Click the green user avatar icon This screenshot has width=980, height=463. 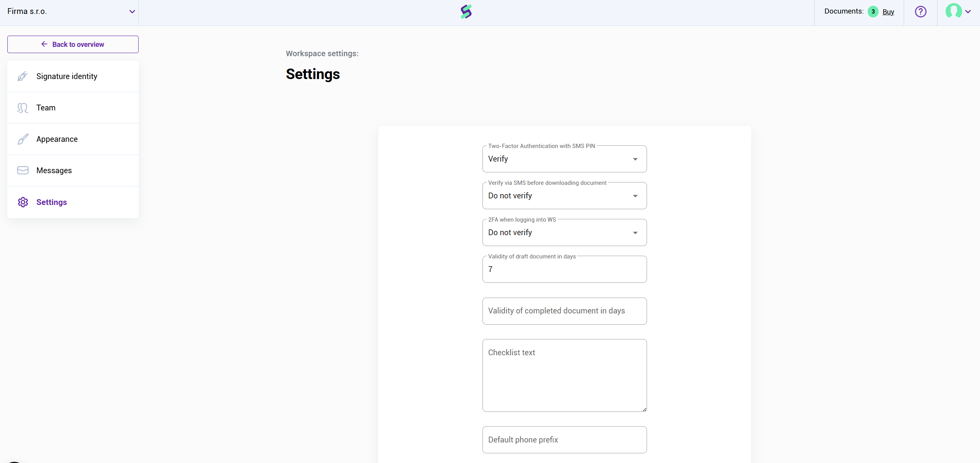953,11
